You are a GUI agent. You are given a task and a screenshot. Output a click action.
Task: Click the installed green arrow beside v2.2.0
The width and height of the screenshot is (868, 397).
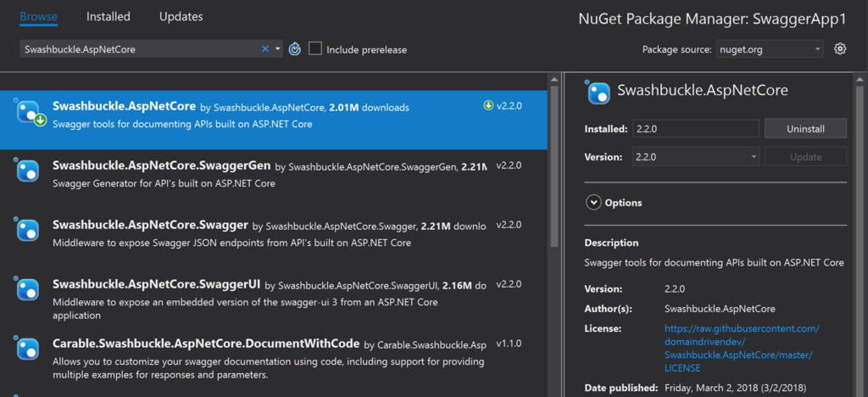coord(487,106)
